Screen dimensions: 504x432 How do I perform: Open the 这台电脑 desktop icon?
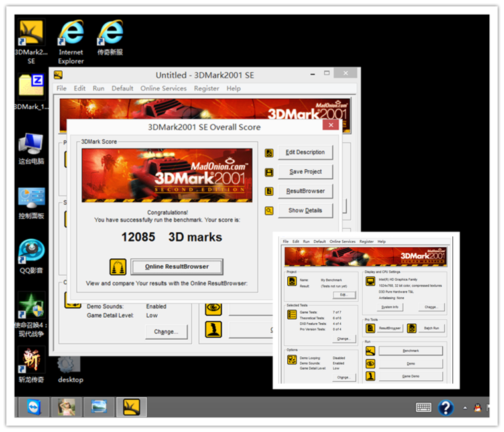pyautogui.click(x=31, y=148)
